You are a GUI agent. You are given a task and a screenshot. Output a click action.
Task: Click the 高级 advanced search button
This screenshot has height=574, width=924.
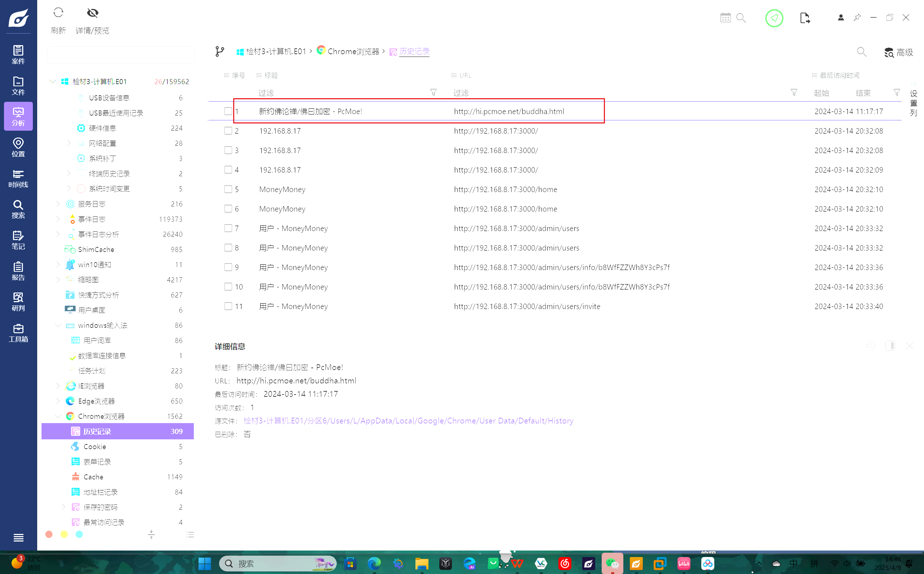pyautogui.click(x=898, y=52)
